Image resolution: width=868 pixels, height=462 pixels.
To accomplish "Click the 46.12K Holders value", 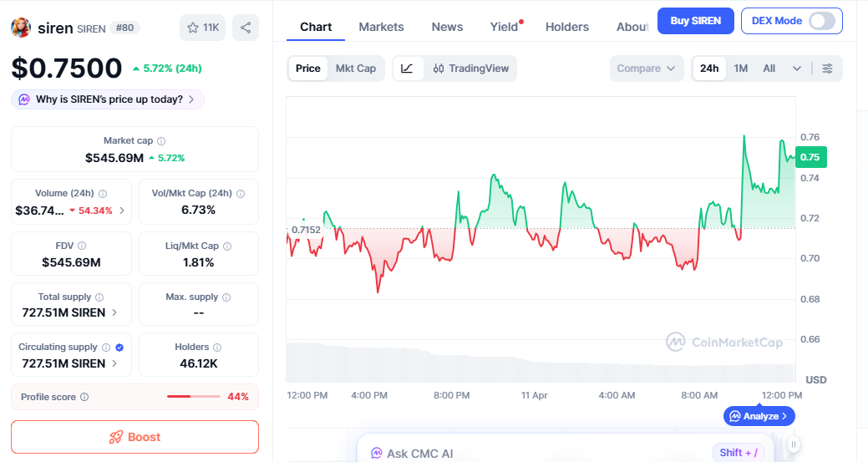I will (198, 363).
